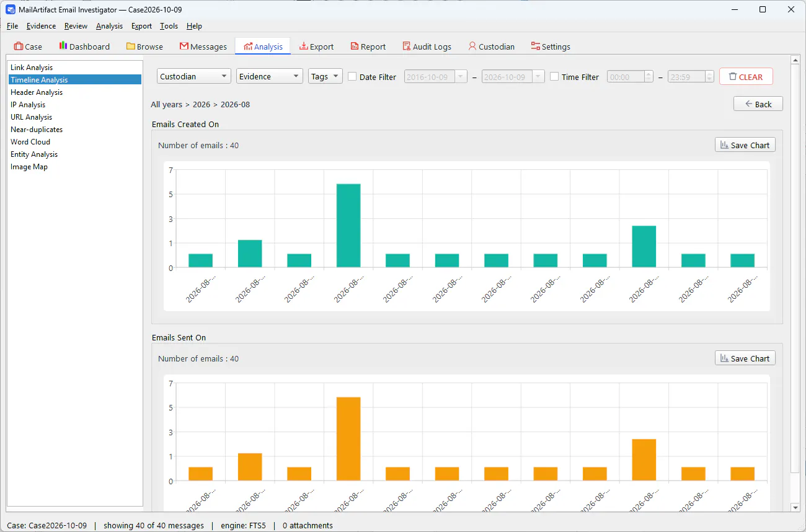Select Image Map in the sidebar
Viewport: 806px width, 532px height.
74,167
